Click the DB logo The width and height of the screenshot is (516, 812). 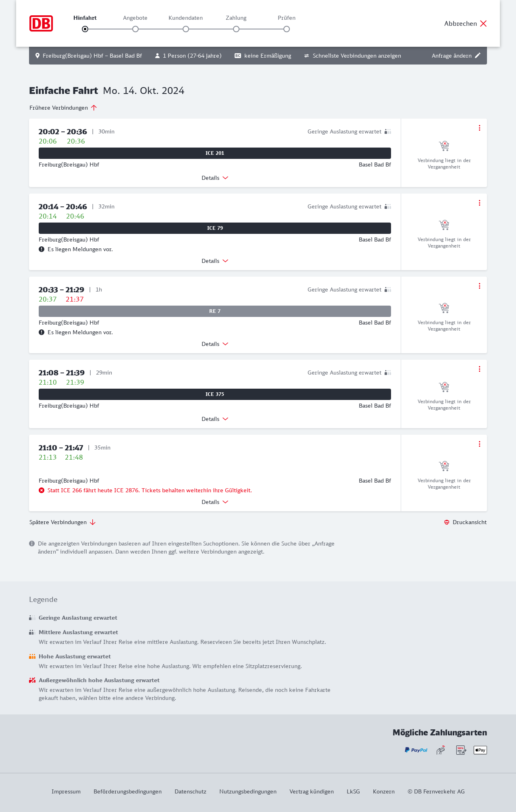pyautogui.click(x=41, y=23)
